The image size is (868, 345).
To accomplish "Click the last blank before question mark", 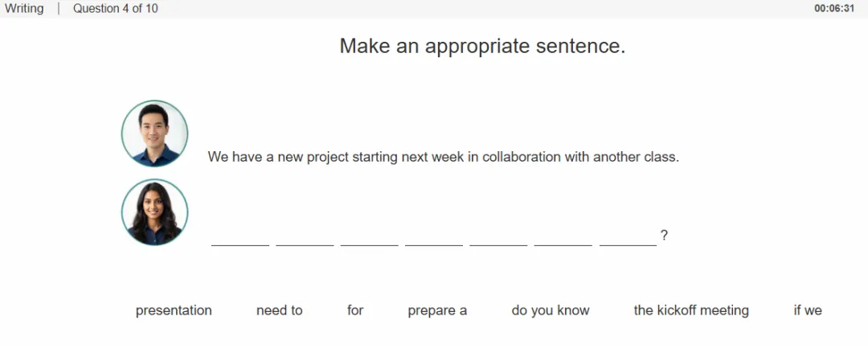I will coord(628,238).
